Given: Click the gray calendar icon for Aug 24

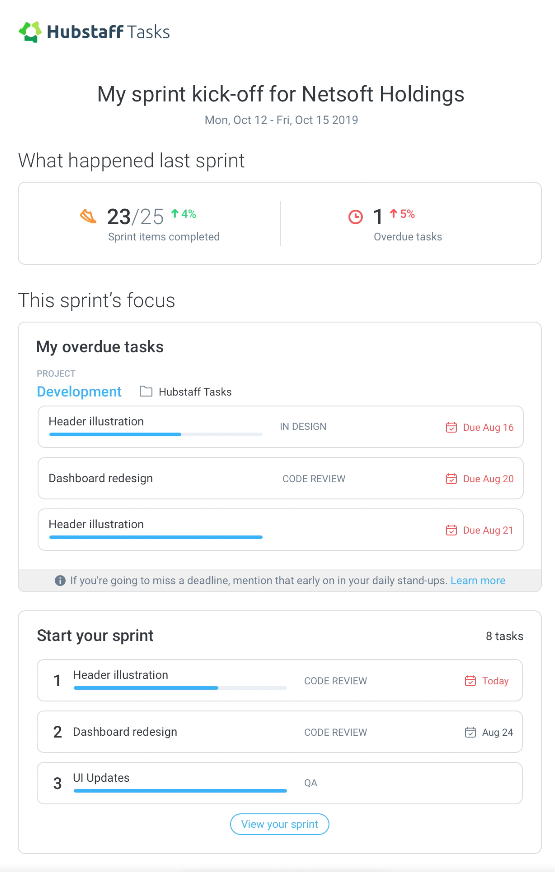Looking at the screenshot, I should pyautogui.click(x=470, y=732).
